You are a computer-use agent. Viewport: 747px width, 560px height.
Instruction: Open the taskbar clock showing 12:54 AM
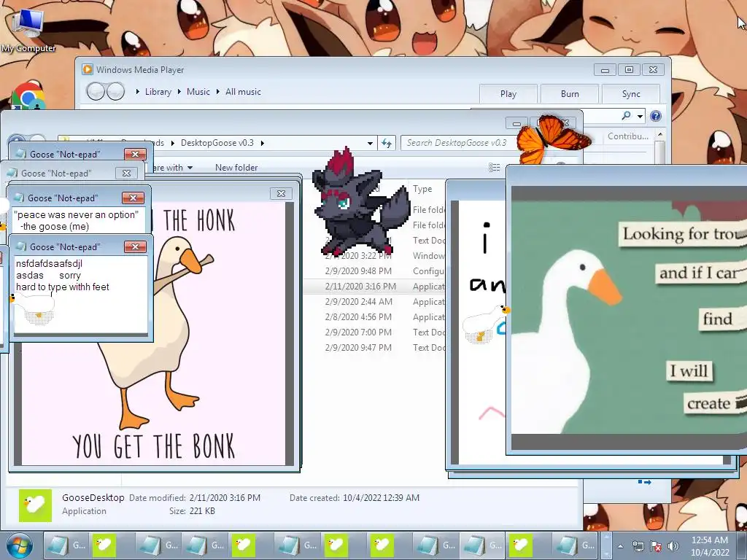tap(710, 546)
